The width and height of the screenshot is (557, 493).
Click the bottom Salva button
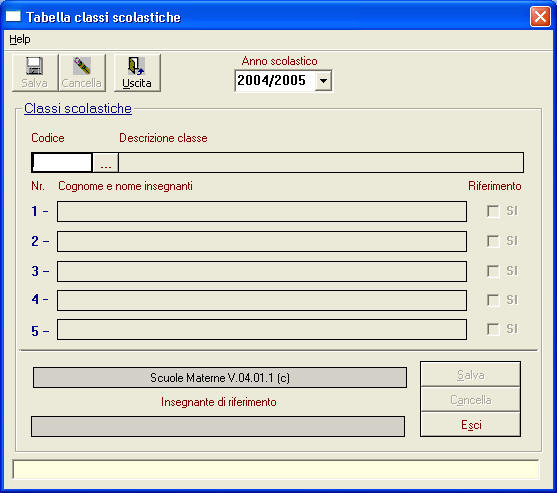[471, 374]
